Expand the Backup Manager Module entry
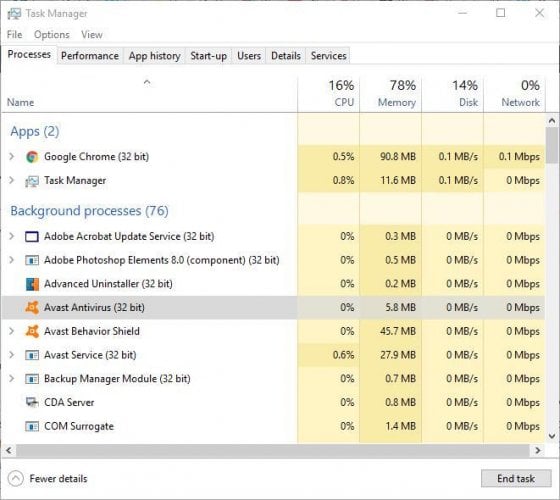560x500 pixels. (x=11, y=379)
